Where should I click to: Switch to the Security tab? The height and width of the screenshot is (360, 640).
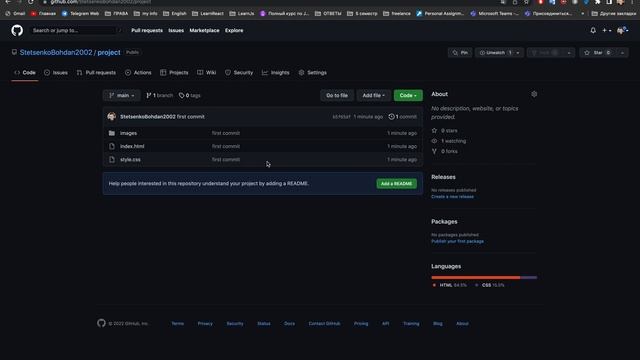[x=239, y=73]
